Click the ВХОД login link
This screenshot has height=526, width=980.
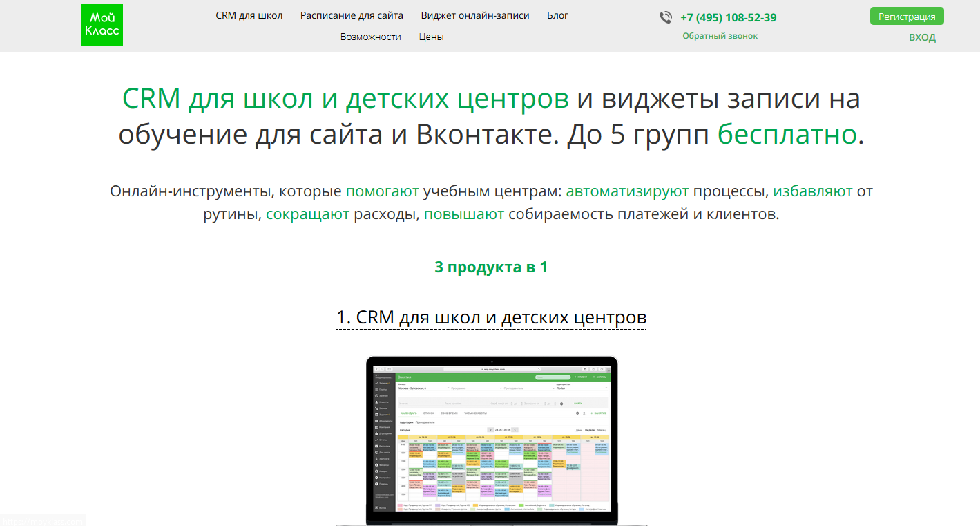pos(923,37)
